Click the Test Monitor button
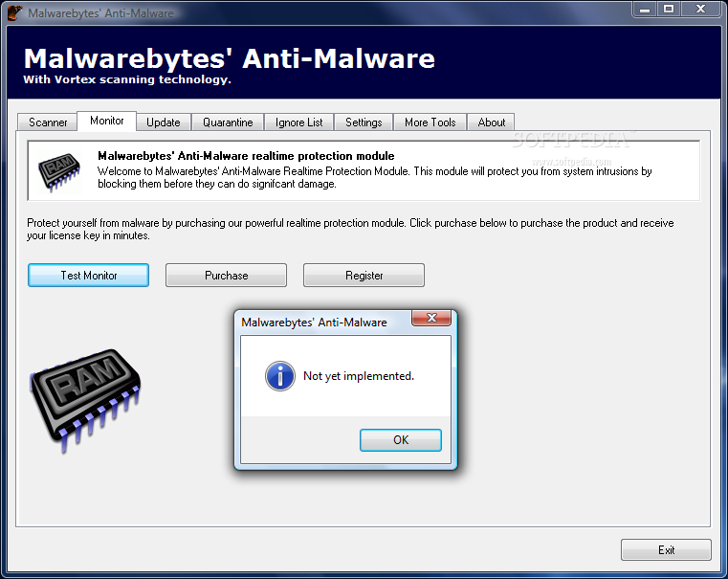The height and width of the screenshot is (579, 728). point(88,276)
